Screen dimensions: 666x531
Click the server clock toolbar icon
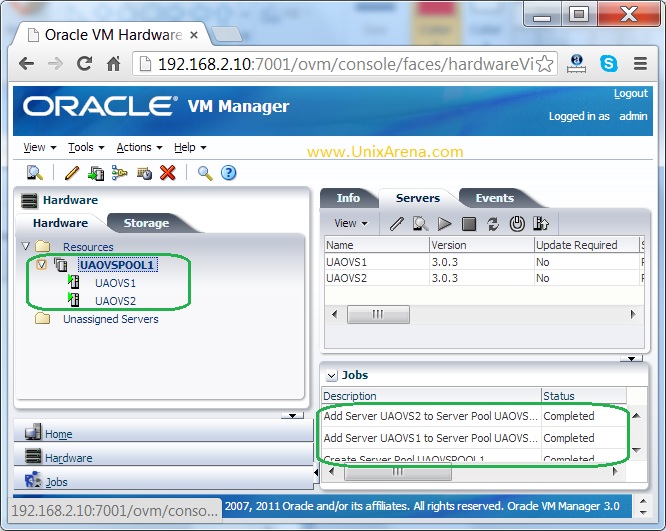(144, 173)
